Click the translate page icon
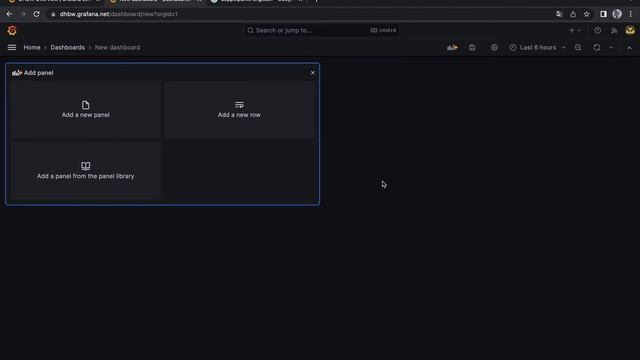Image resolution: width=640 pixels, height=360 pixels. click(x=559, y=14)
